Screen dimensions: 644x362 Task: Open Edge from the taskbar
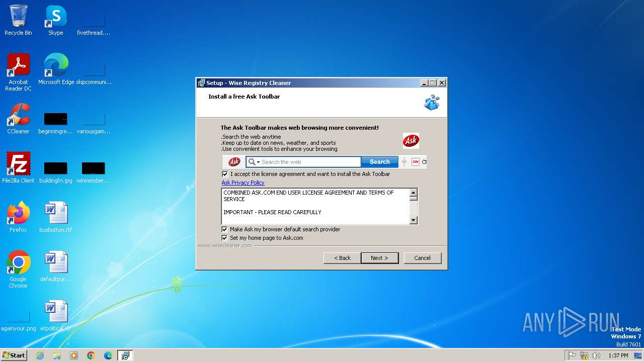(x=108, y=355)
